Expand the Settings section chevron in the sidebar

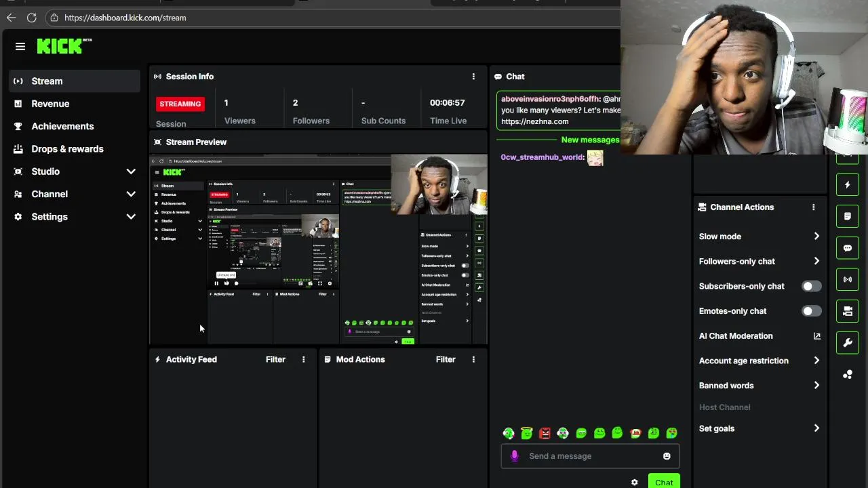[x=131, y=217]
